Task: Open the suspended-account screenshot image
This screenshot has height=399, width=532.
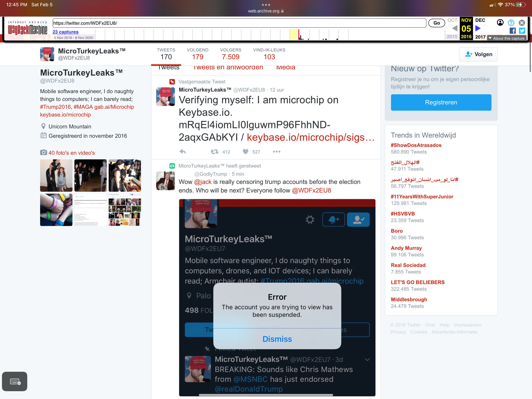Action: pyautogui.click(x=277, y=297)
